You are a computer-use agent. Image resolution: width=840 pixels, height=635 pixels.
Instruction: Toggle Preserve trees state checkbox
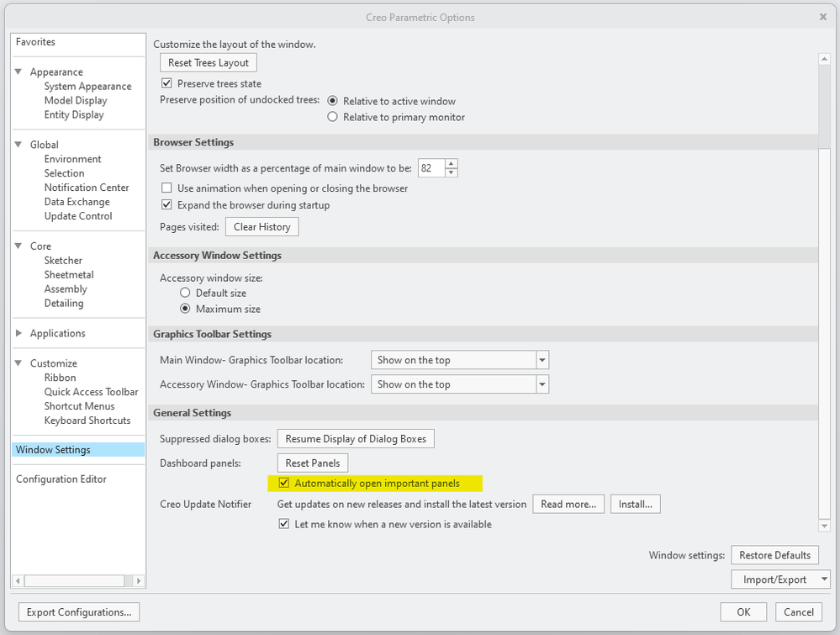pos(166,84)
